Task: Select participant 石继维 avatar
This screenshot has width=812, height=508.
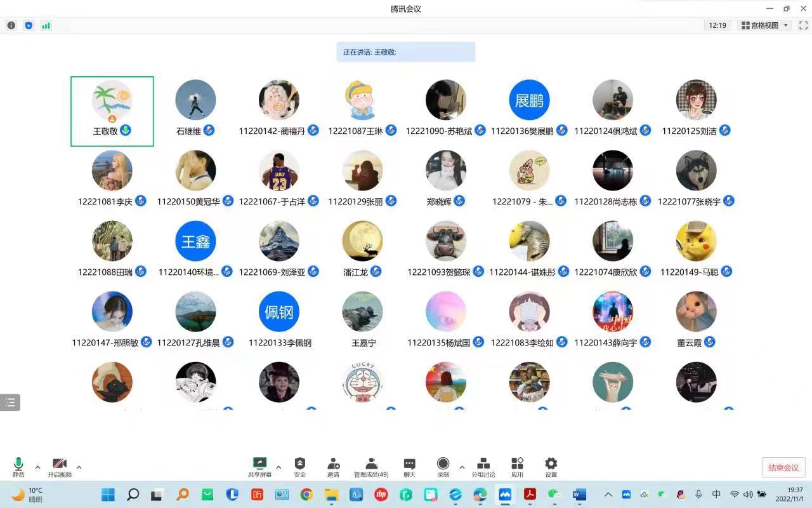Action: click(195, 100)
